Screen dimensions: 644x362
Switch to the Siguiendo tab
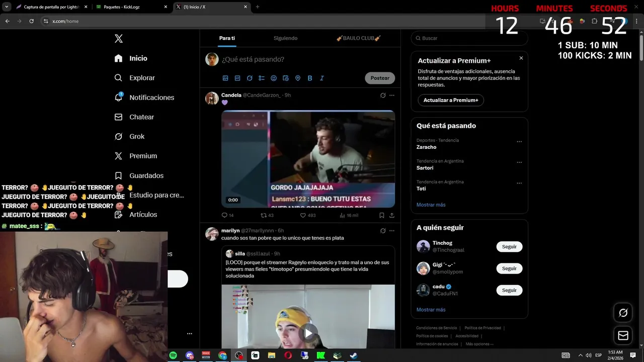(x=285, y=38)
